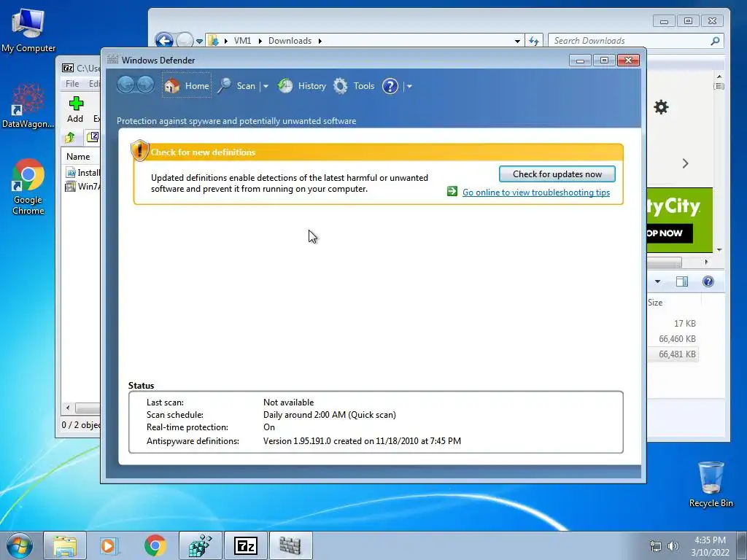Click the magnifier Scan icon

(225, 86)
